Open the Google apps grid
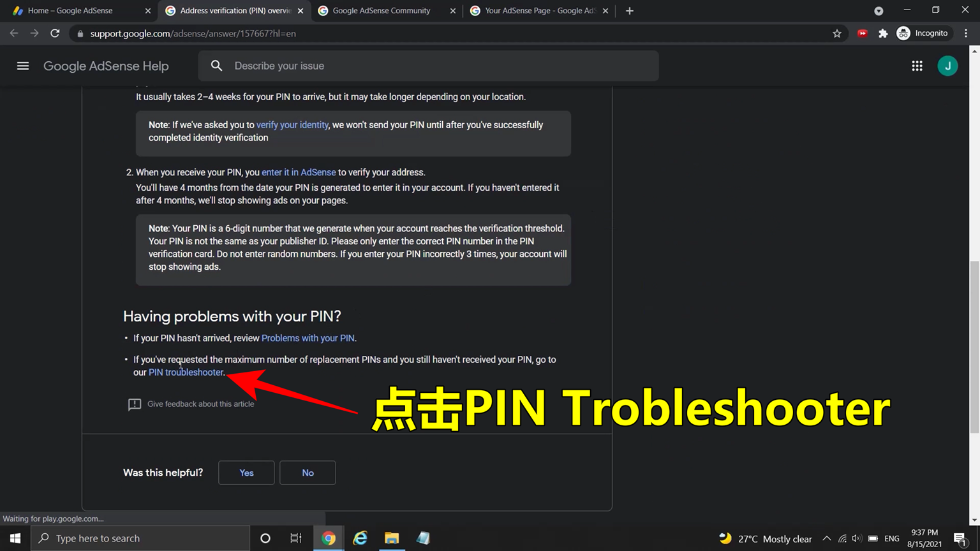 pyautogui.click(x=917, y=66)
